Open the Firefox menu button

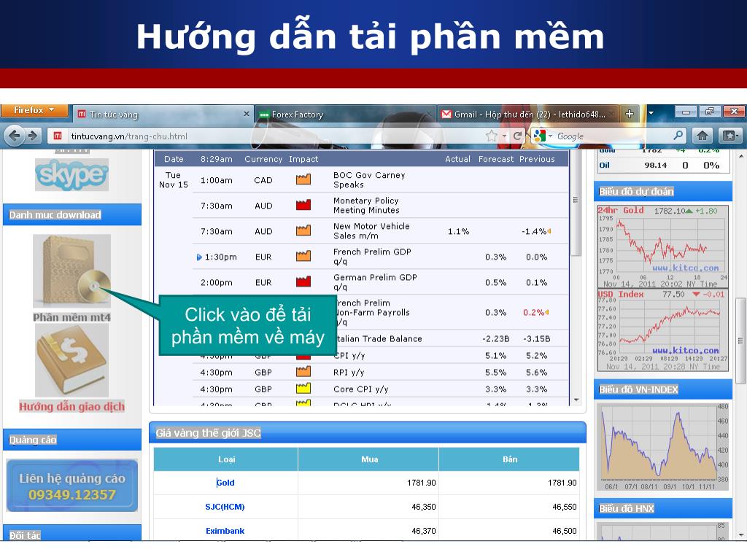click(34, 110)
